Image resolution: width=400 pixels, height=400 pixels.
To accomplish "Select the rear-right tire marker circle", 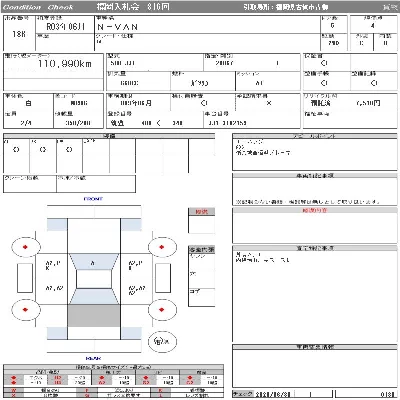I will (162, 310).
